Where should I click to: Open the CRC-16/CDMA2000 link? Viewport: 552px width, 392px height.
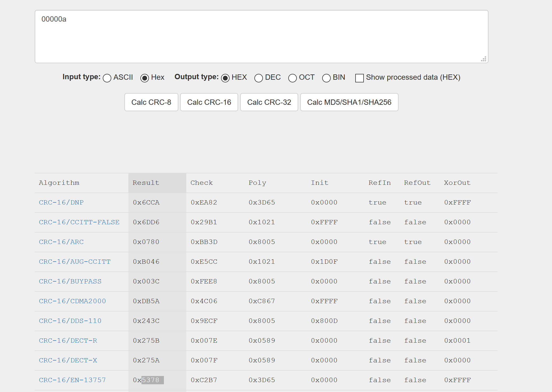pos(72,301)
